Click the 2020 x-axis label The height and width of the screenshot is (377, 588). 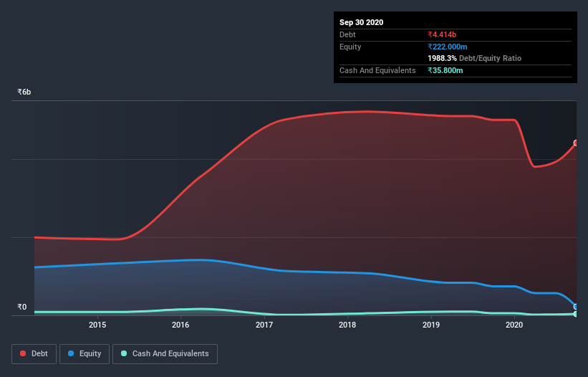[514, 325]
